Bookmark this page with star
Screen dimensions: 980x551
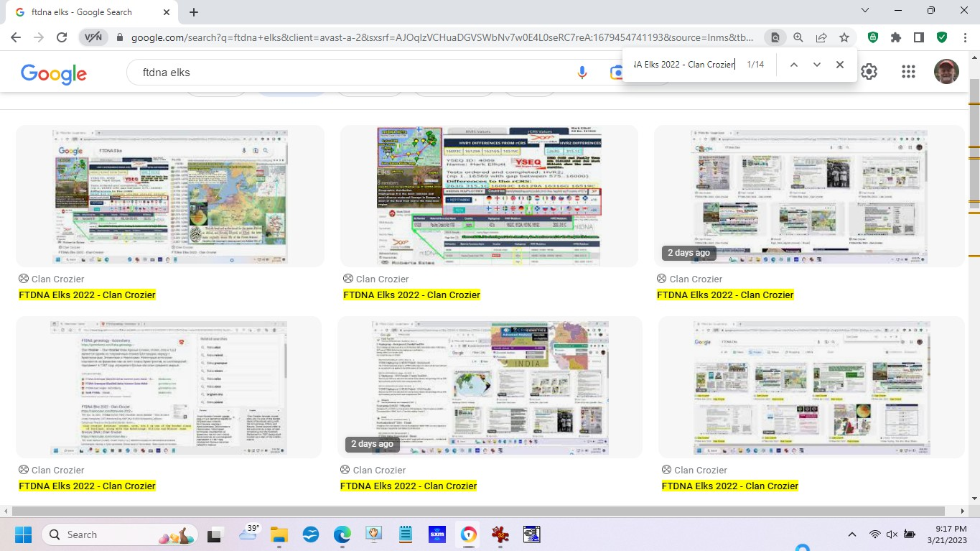(844, 37)
